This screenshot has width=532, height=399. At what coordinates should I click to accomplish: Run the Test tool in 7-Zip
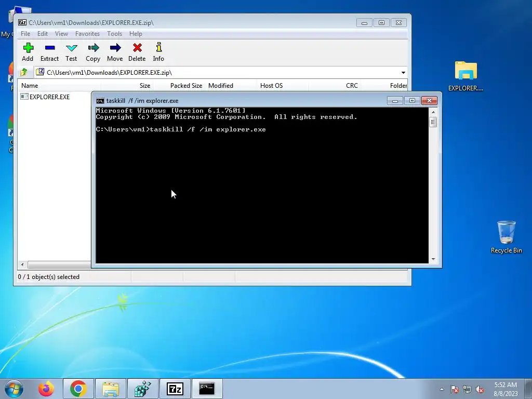coord(71,52)
